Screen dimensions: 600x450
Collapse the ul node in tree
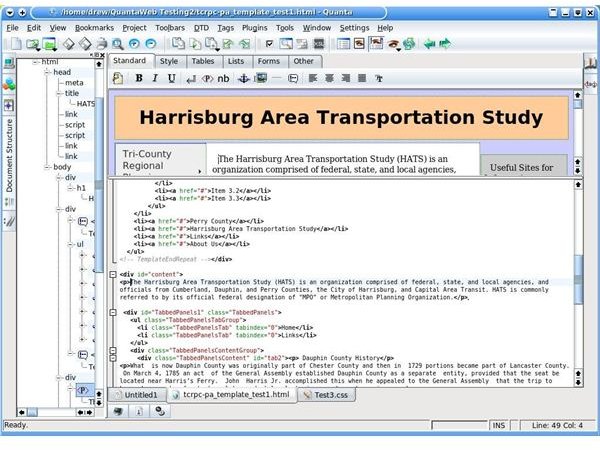[70, 244]
